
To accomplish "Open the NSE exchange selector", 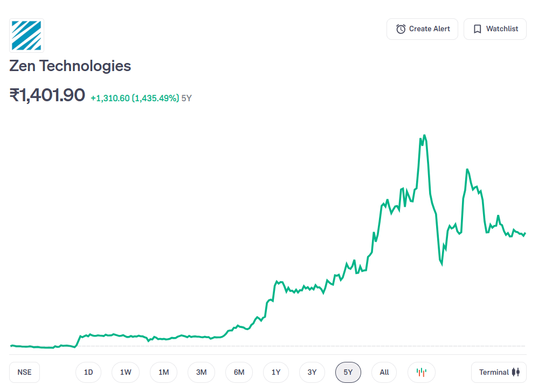I will [x=24, y=372].
